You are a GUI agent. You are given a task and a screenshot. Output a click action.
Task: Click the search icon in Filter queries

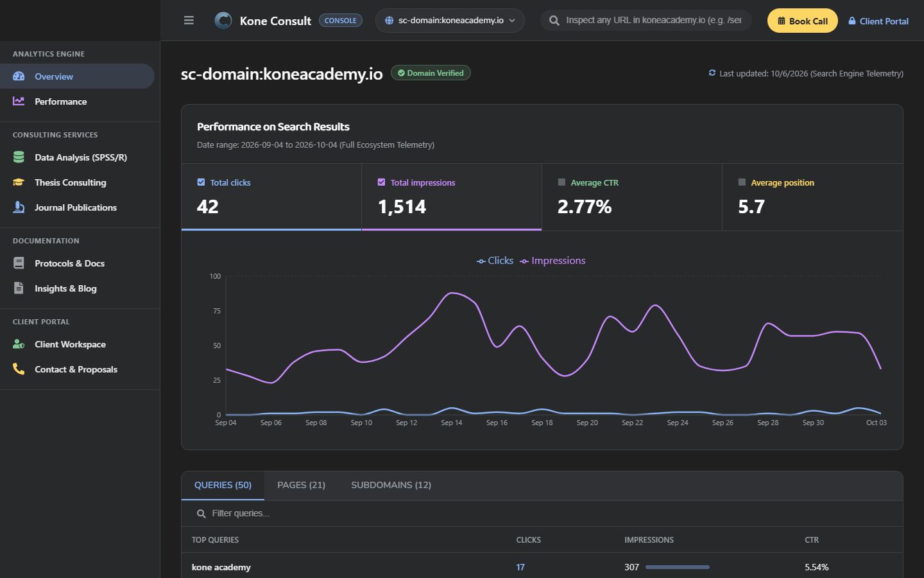coord(201,514)
